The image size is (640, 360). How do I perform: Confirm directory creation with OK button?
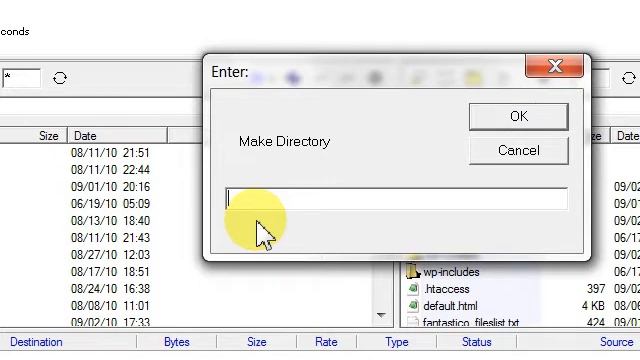[518, 116]
